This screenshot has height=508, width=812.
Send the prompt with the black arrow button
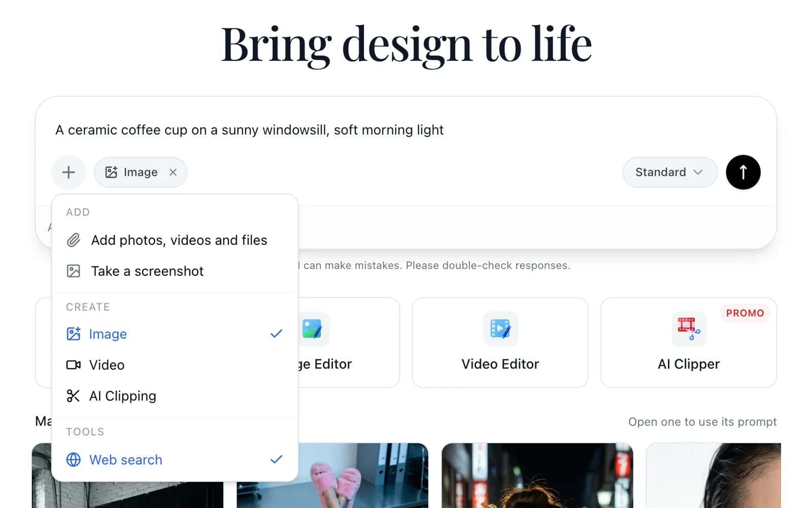click(x=743, y=172)
